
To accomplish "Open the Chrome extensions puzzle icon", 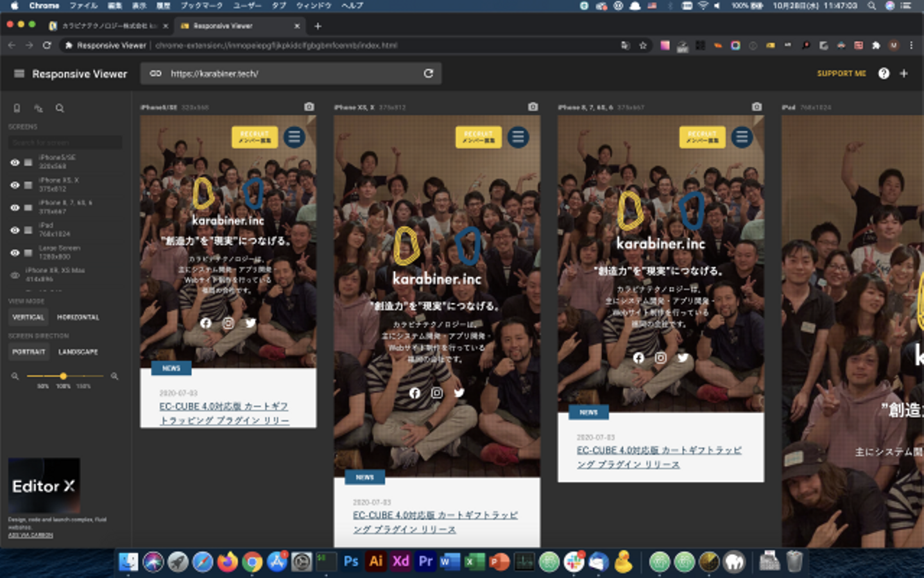I will [876, 46].
